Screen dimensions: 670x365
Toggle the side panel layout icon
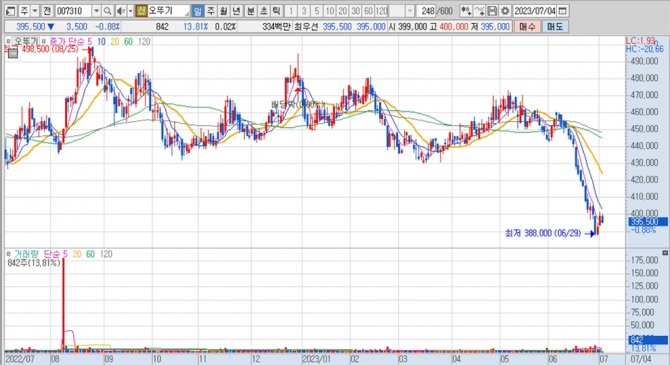point(11,11)
